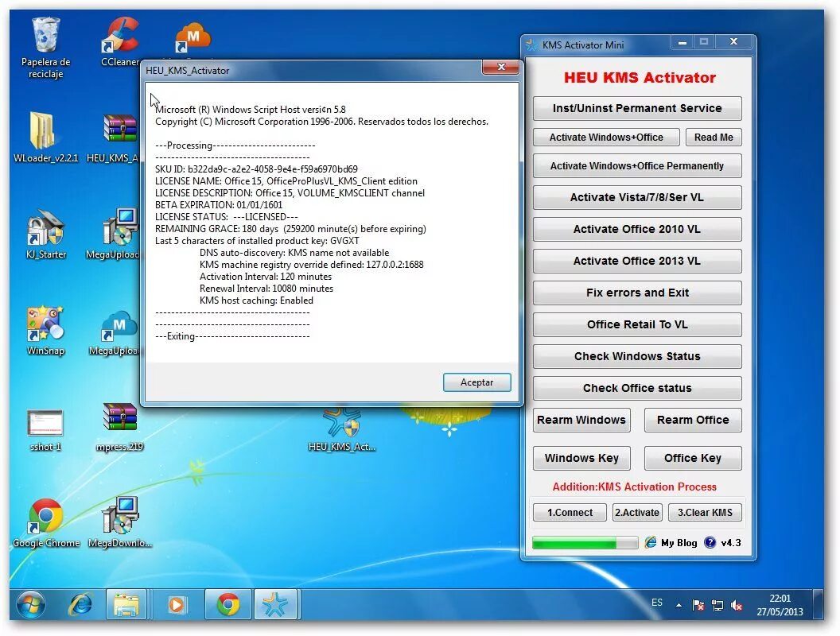Open Windows Media Player from the taskbar

point(177,605)
